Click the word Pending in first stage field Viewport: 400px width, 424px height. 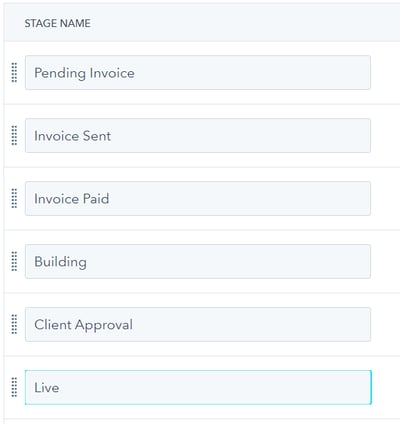[x=60, y=73]
